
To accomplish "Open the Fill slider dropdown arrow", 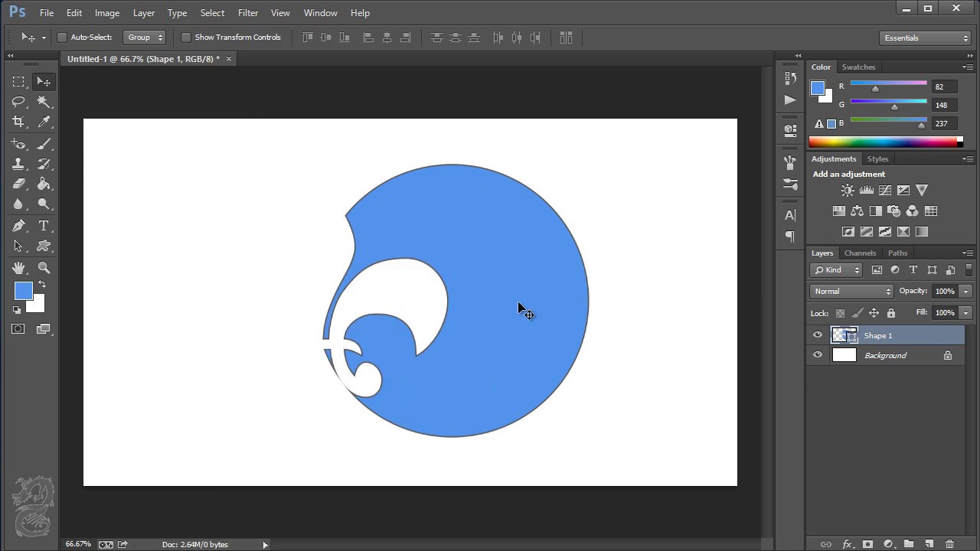I will coord(965,312).
